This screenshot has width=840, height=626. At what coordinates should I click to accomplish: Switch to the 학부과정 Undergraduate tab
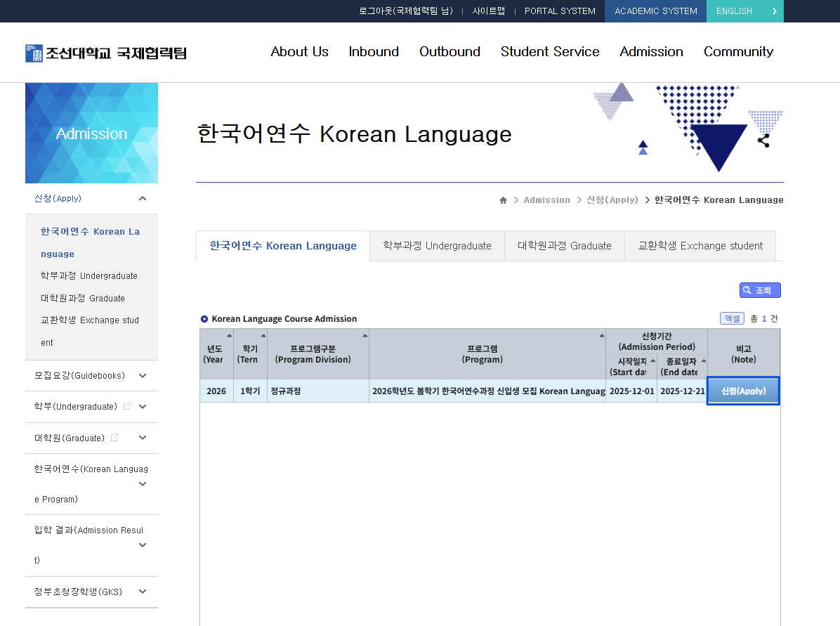437,246
